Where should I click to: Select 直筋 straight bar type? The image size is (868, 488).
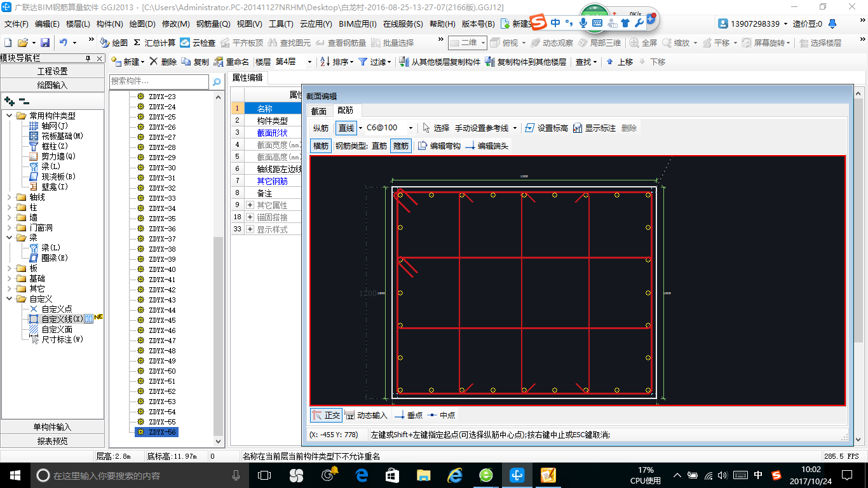(x=379, y=146)
